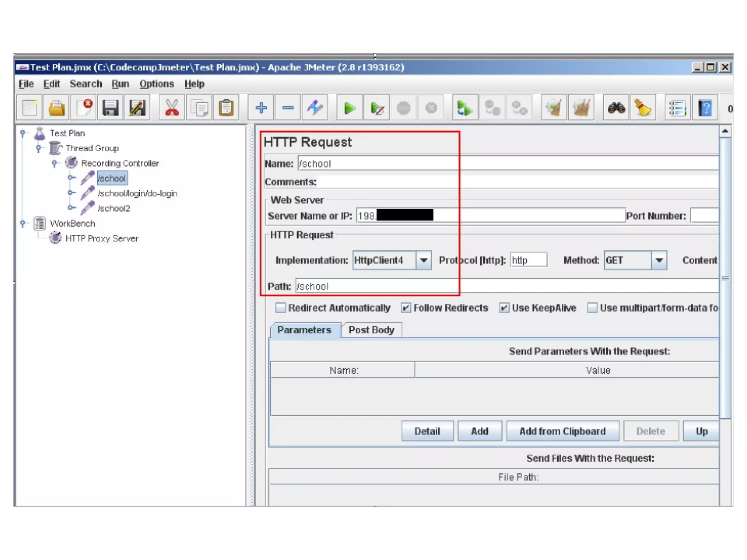The height and width of the screenshot is (560, 747).
Task: Click the broom Reset Search icon
Action: pyautogui.click(x=643, y=108)
